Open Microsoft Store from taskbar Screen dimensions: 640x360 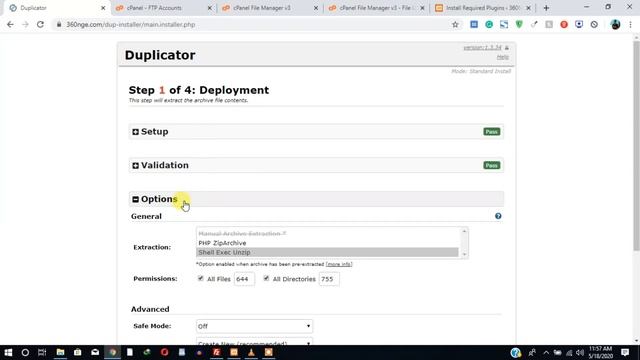tap(78, 352)
